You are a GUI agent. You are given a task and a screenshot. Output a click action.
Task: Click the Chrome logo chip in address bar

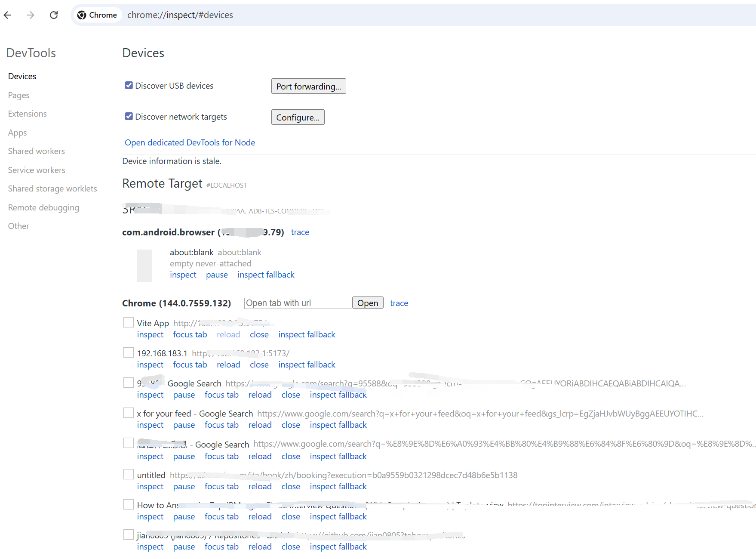click(x=97, y=15)
